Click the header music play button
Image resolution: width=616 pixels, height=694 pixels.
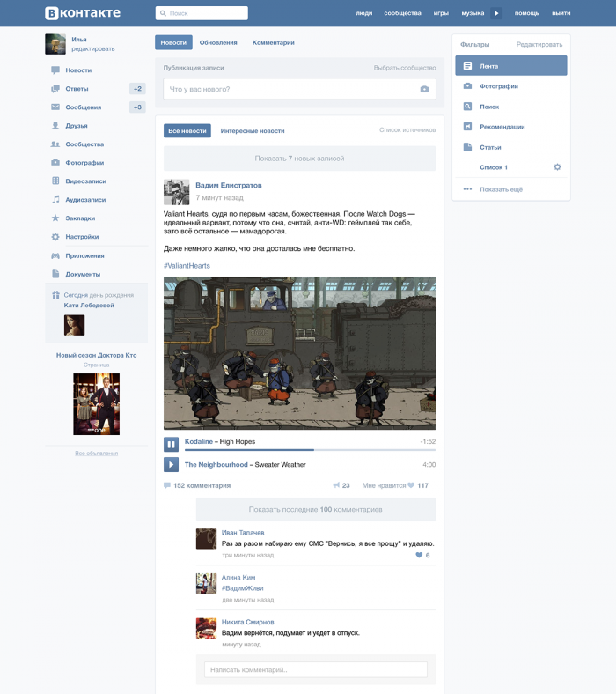tap(496, 13)
